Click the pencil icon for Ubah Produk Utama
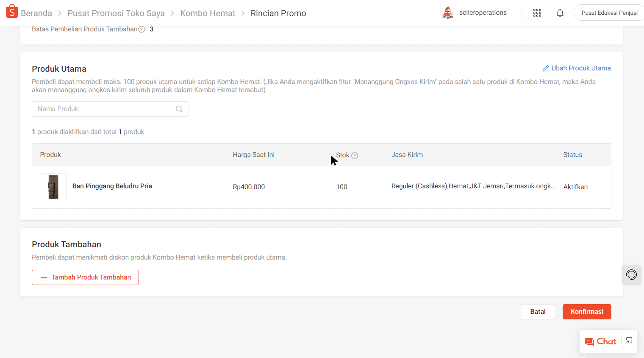The width and height of the screenshot is (644, 358). tap(546, 68)
